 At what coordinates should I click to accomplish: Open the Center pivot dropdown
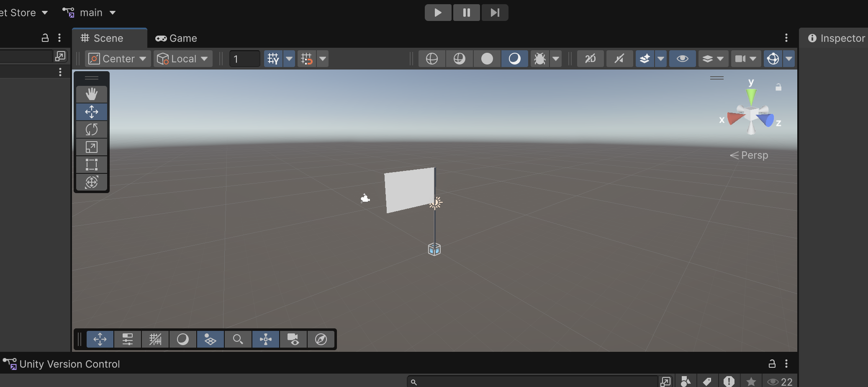(118, 59)
